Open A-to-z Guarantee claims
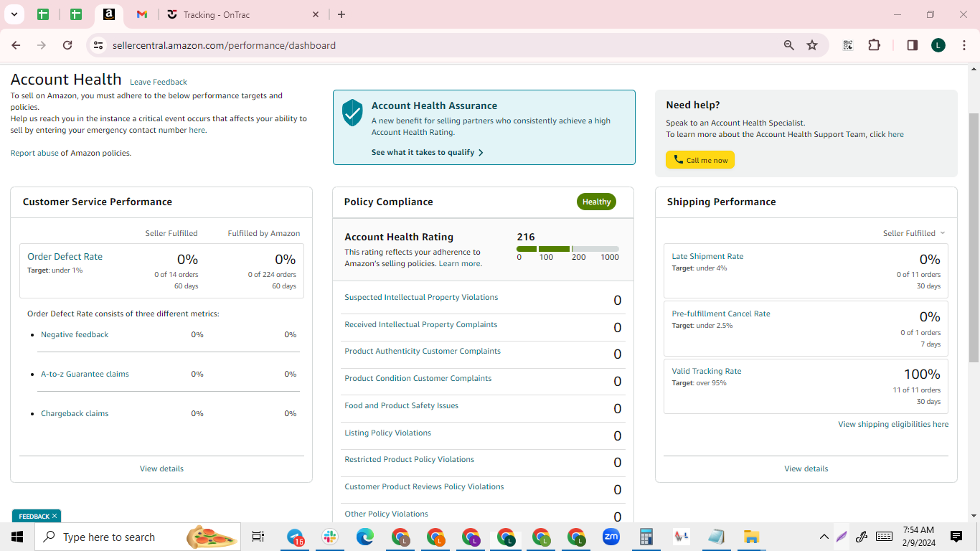The image size is (980, 551). pyautogui.click(x=85, y=374)
